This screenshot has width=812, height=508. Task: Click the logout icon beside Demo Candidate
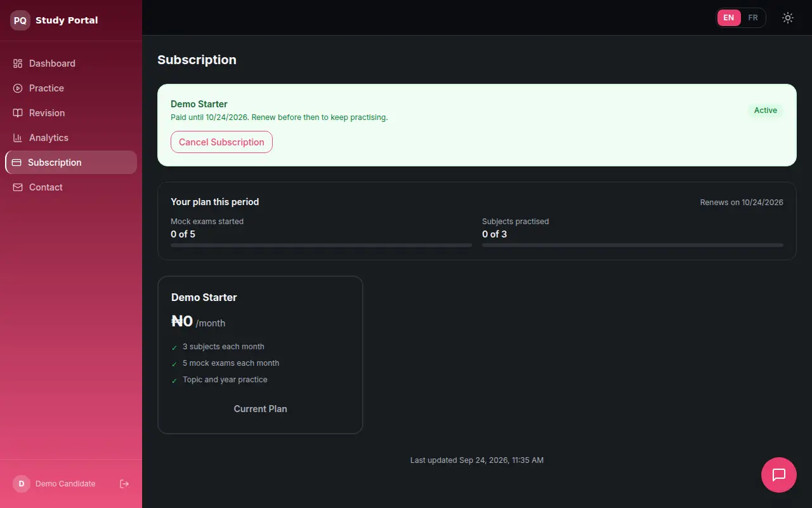(x=124, y=484)
